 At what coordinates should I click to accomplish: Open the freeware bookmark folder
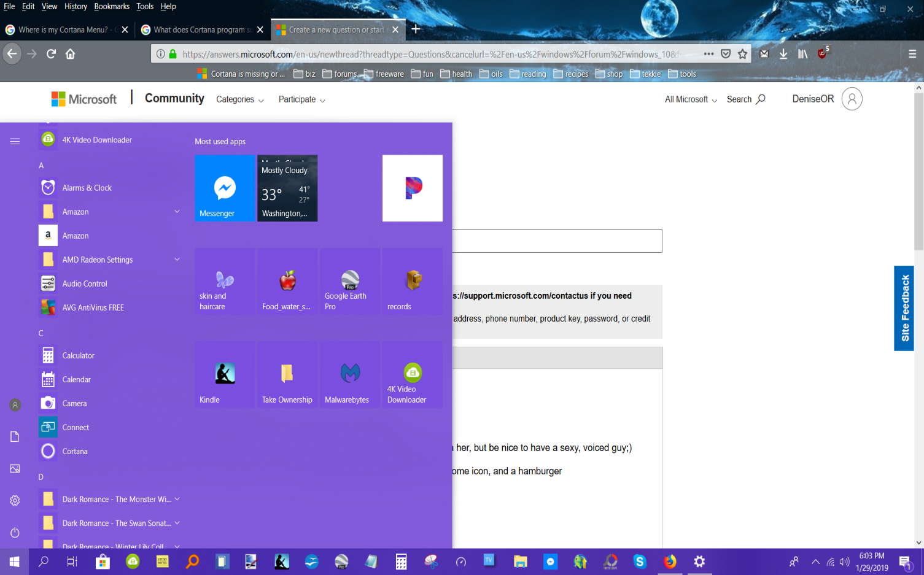[384, 74]
